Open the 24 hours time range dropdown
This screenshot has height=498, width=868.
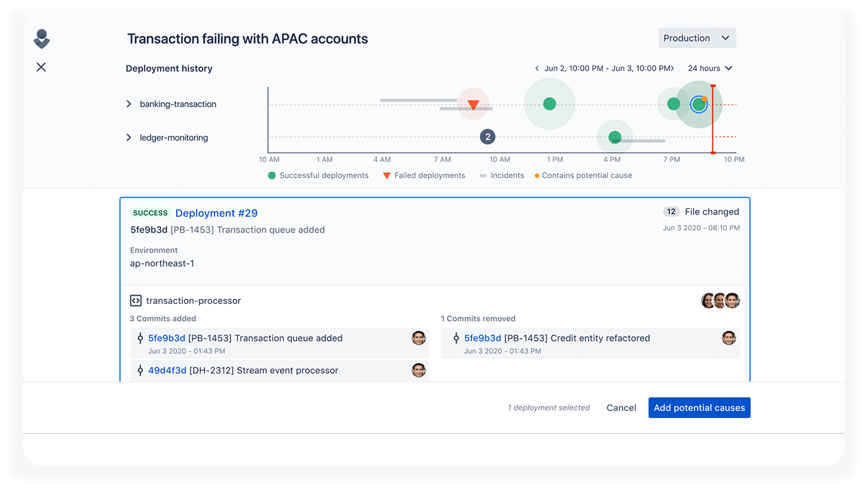coord(709,68)
